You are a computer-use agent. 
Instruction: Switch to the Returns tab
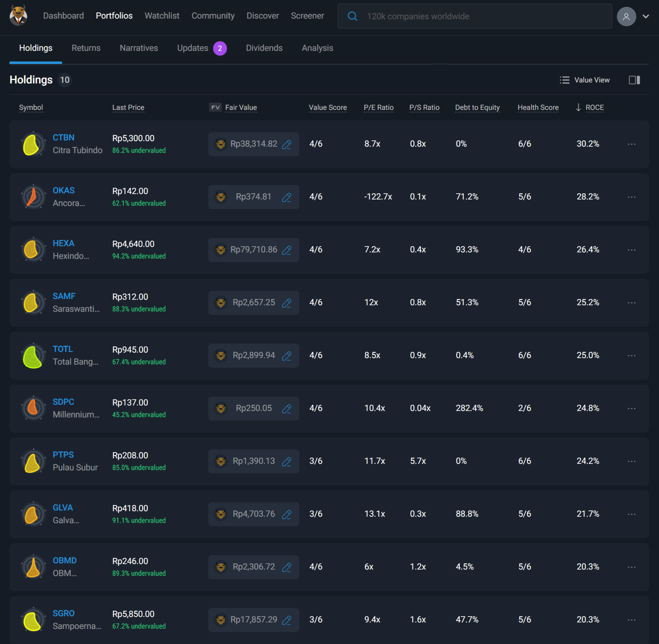(86, 48)
